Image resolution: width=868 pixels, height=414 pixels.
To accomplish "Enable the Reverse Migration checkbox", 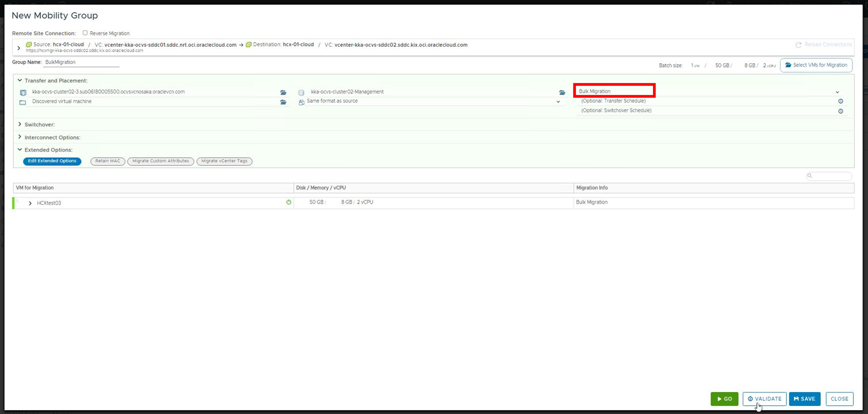I will pyautogui.click(x=85, y=33).
